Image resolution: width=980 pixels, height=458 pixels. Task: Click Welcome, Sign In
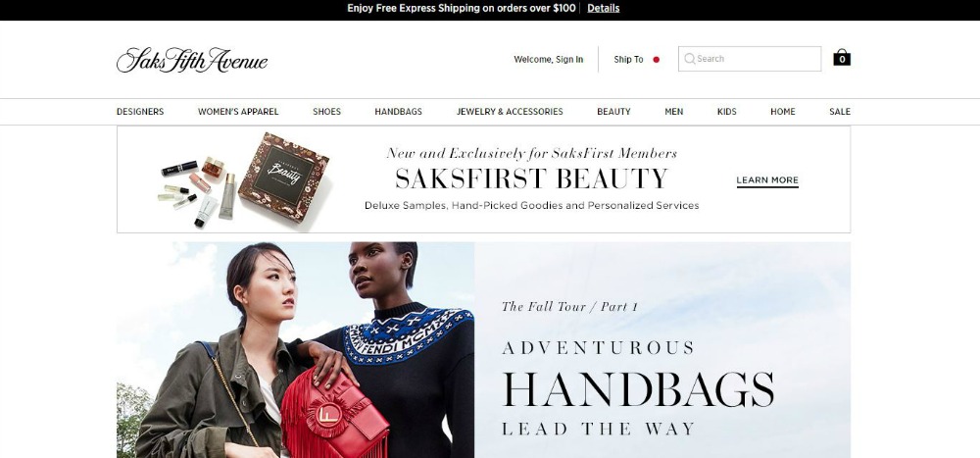tap(548, 60)
